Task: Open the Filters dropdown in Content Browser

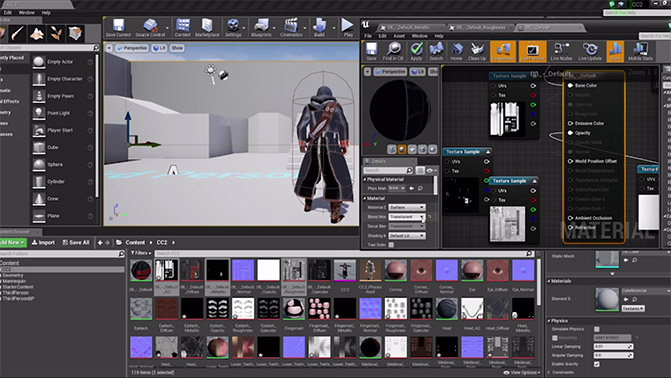Action: [x=141, y=253]
